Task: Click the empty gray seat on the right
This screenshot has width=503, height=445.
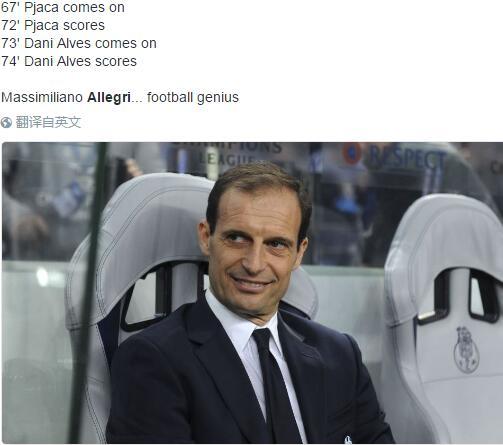Action: (x=443, y=318)
